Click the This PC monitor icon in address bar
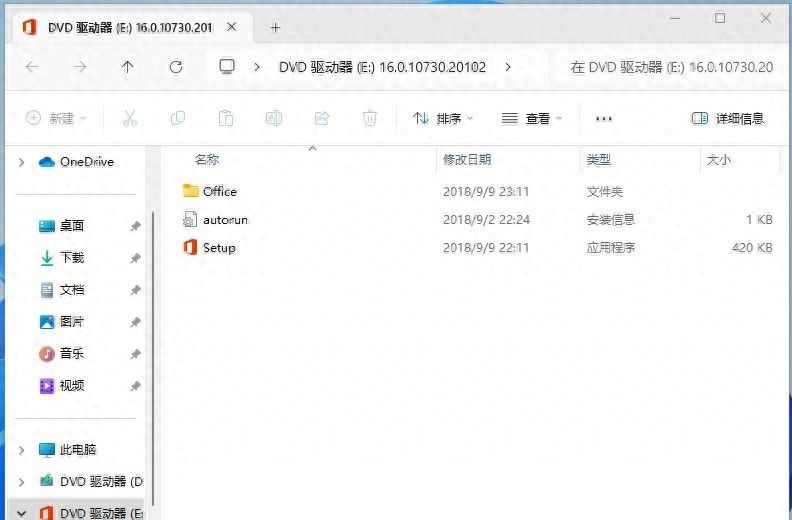 pyautogui.click(x=227, y=66)
